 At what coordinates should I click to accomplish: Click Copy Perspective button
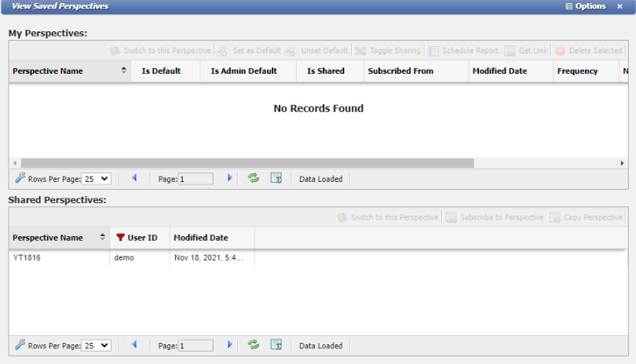click(x=586, y=217)
